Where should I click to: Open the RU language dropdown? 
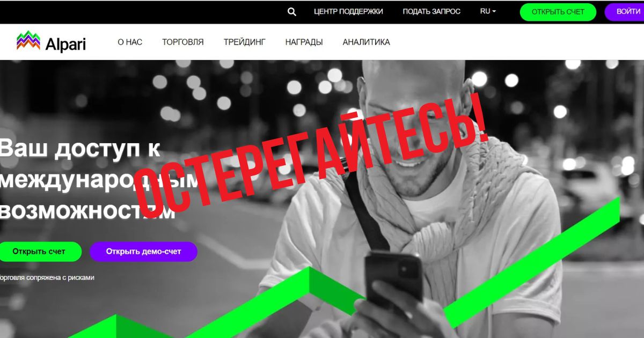(x=488, y=11)
